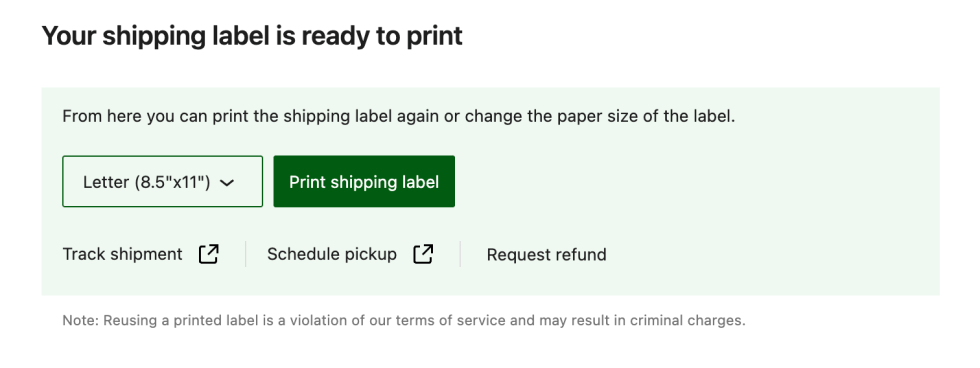Click Print shipping label button
Screen dimensions: 980x368
[364, 181]
